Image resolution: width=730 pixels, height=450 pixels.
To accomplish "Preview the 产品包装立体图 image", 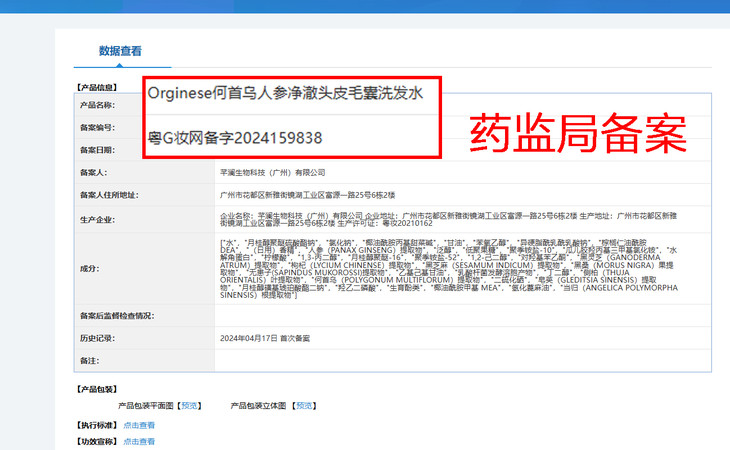I will (302, 406).
